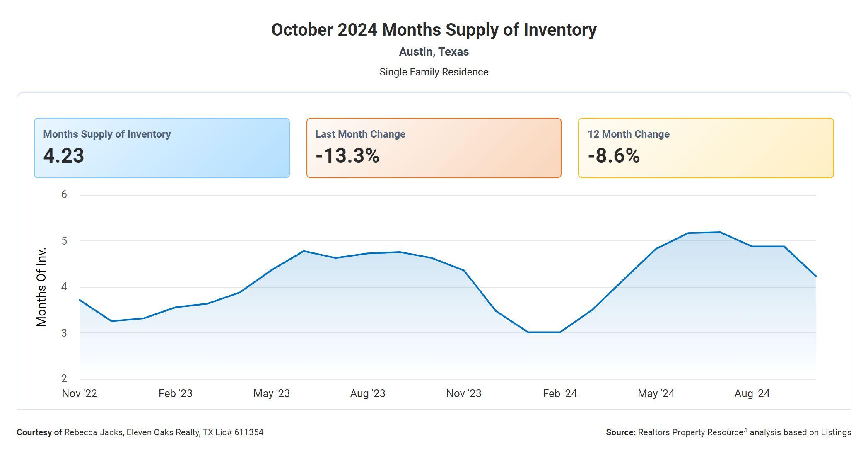Click the May '23 x-axis label

[272, 393]
